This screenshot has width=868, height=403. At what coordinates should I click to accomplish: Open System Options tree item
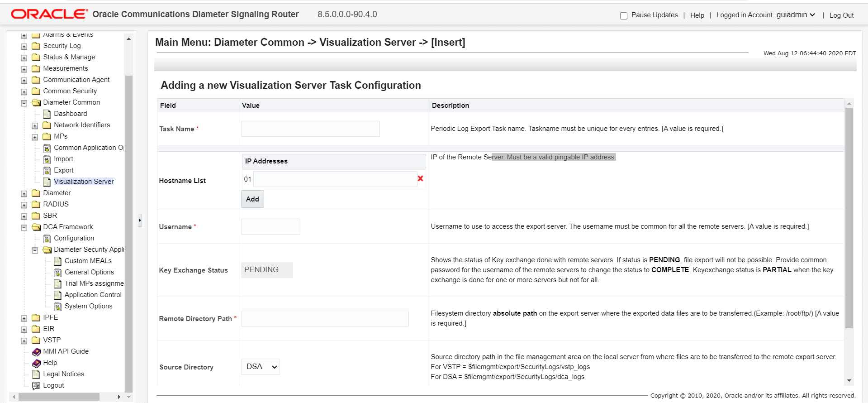tap(89, 306)
